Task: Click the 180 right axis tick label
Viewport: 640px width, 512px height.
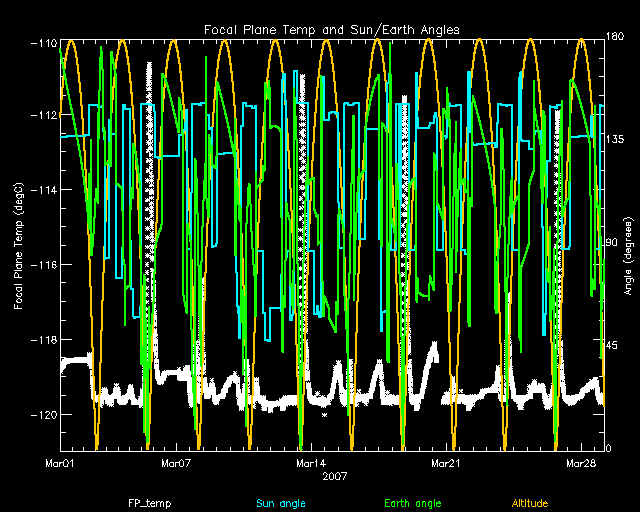Action: click(616, 39)
